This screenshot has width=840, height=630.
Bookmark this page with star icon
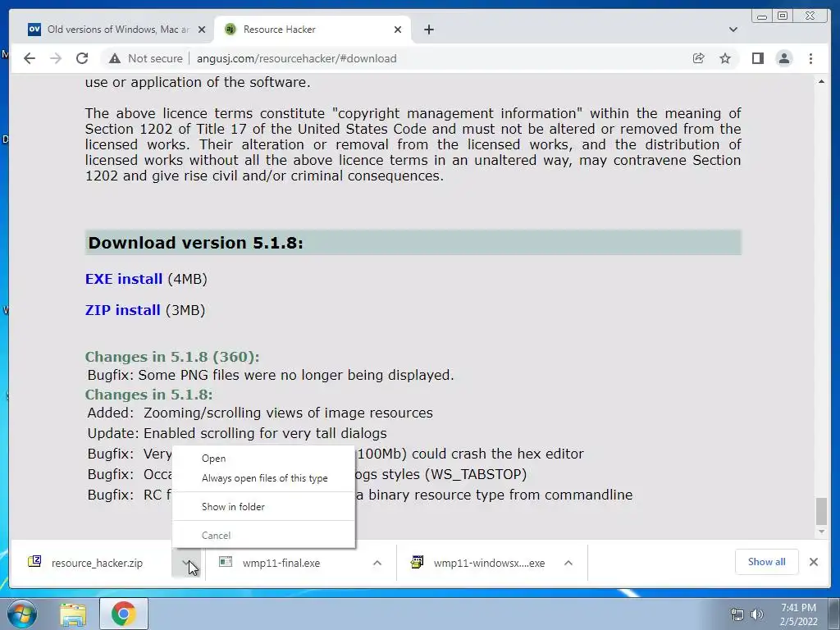pyautogui.click(x=725, y=58)
